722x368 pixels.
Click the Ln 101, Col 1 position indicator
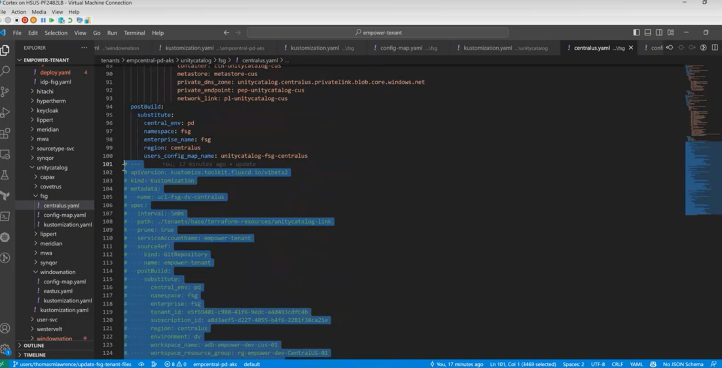[x=524, y=364]
